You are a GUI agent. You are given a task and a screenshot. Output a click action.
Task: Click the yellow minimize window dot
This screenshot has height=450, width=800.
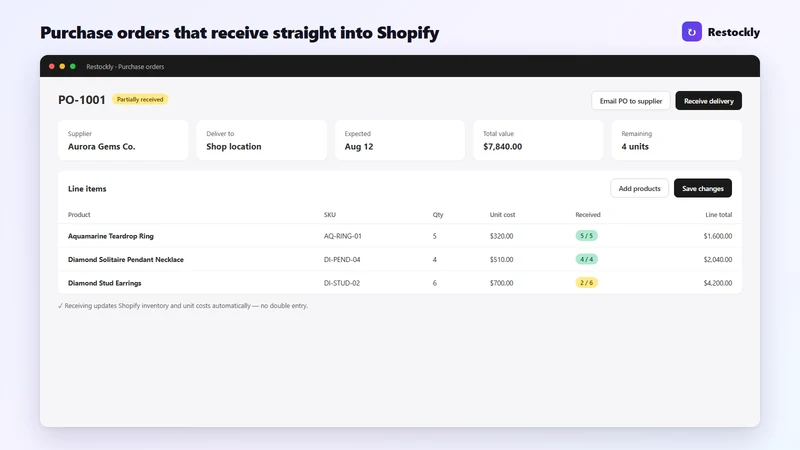pyautogui.click(x=62, y=66)
